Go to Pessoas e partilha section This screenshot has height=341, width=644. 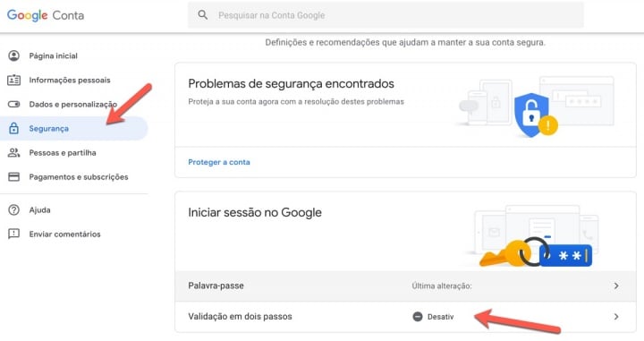coord(63,152)
